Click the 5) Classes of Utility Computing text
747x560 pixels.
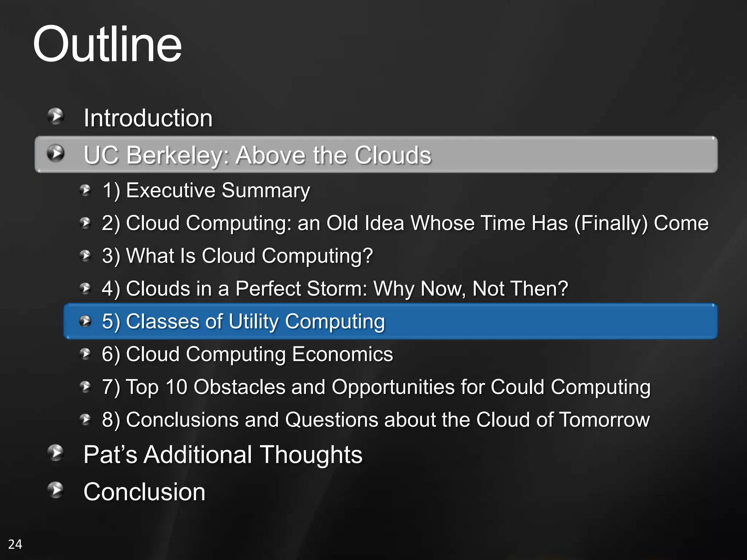point(243,322)
